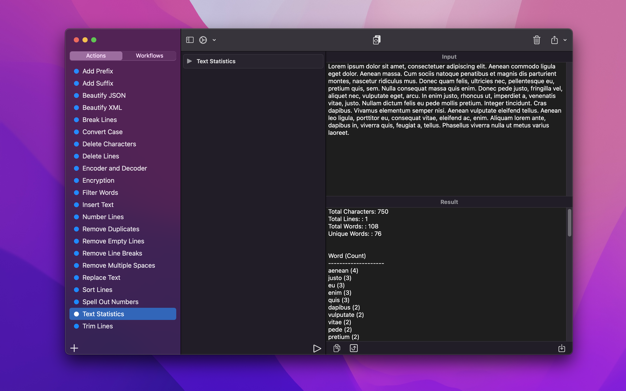Click the Unique Words: 76 line
Image resolution: width=626 pixels, height=391 pixels.
point(355,234)
